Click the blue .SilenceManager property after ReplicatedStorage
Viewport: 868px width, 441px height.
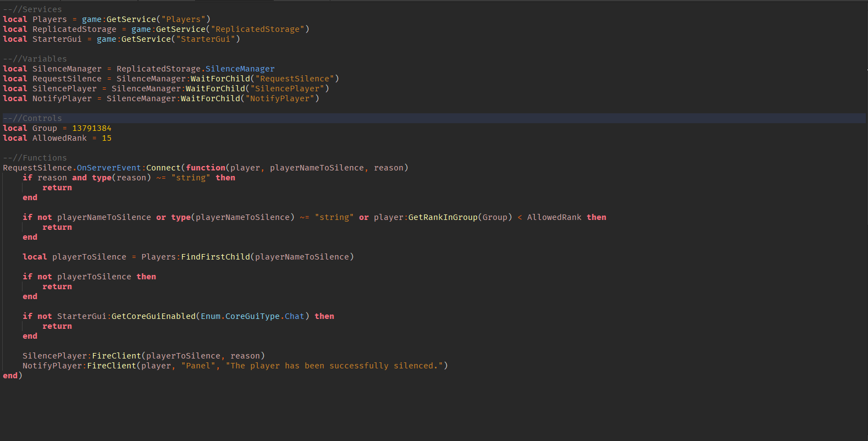point(240,69)
